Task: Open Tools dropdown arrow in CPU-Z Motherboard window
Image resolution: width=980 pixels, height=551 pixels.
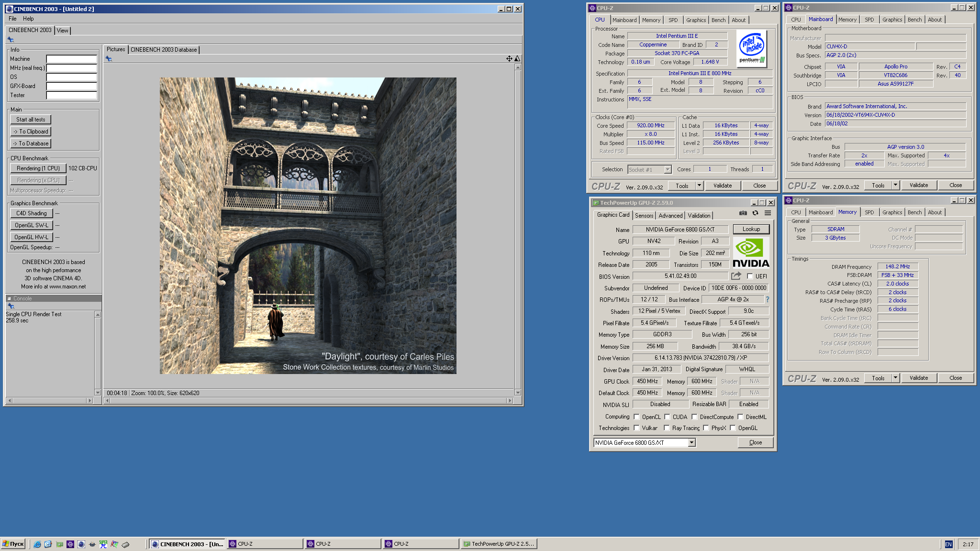Action: pos(895,185)
